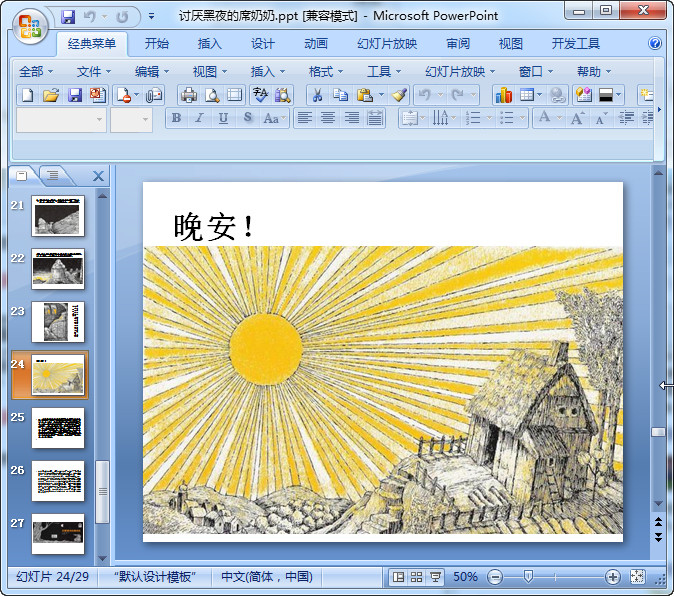Paste from clipboard icon
Viewport: 674px width, 596px height.
point(365,95)
